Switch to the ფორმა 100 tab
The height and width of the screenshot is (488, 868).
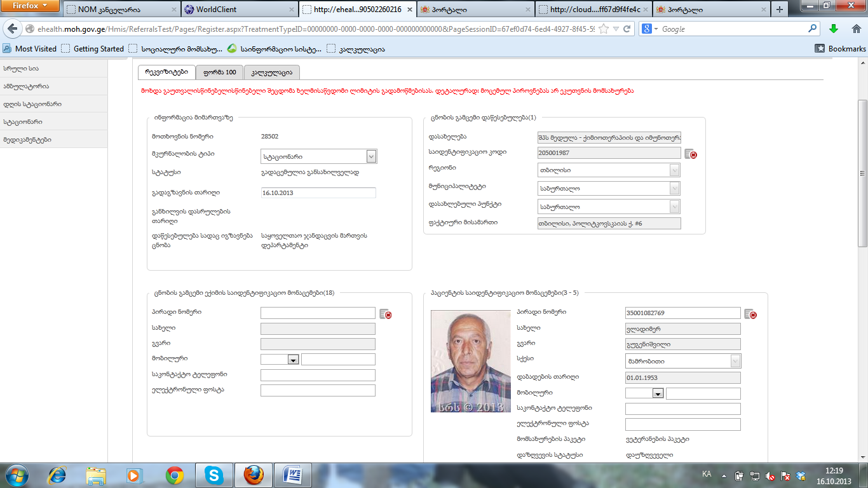point(219,72)
